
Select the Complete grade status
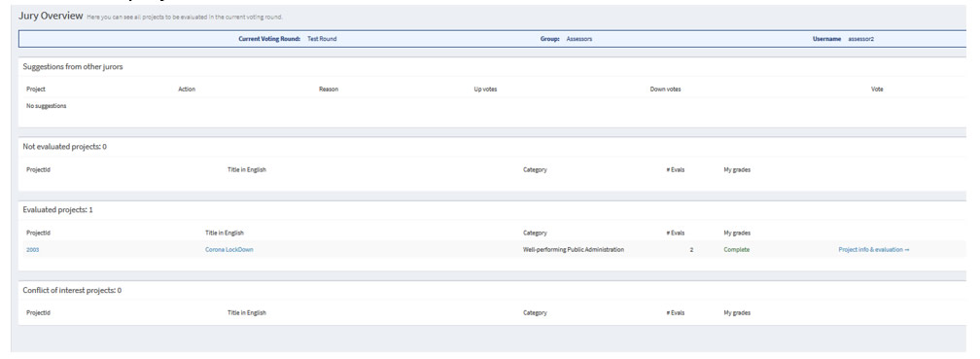(x=736, y=249)
